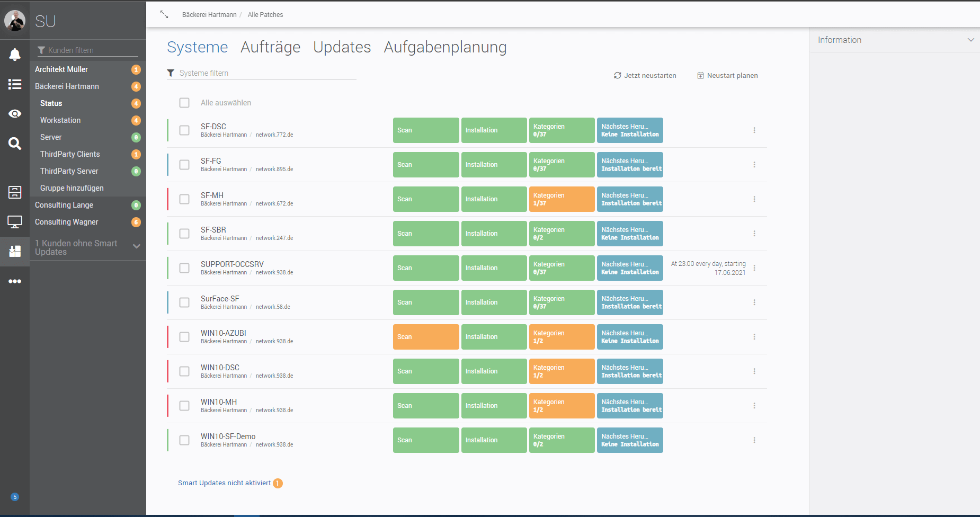
Task: Expand Kunden ohne Smart Updates section
Action: [136, 246]
